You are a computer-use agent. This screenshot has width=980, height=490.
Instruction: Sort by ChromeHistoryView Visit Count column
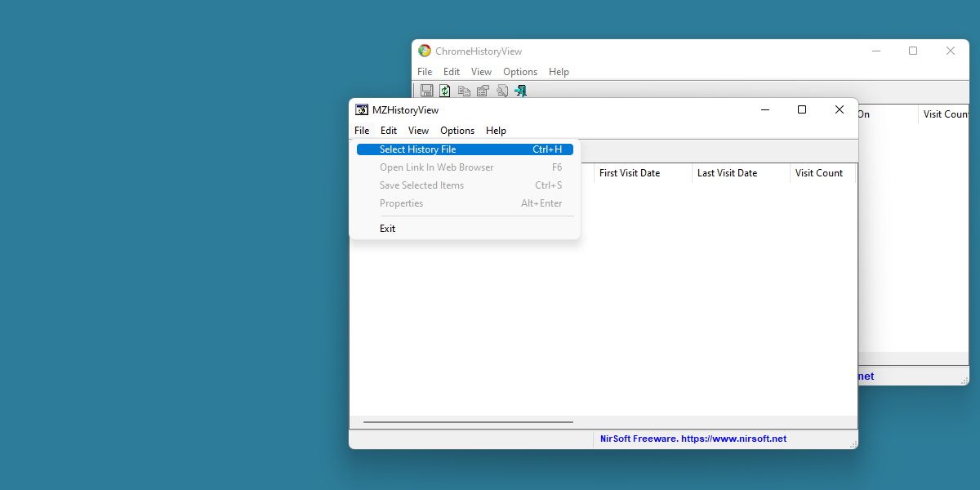[x=945, y=114]
